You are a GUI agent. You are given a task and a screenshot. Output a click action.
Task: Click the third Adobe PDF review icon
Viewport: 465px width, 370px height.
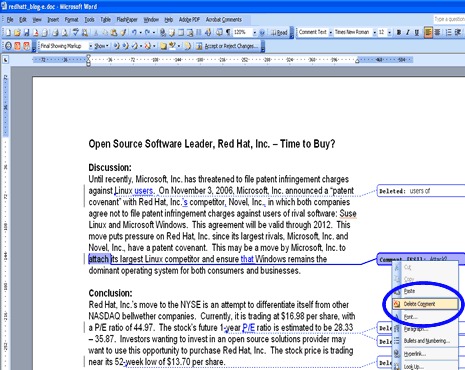(x=26, y=46)
